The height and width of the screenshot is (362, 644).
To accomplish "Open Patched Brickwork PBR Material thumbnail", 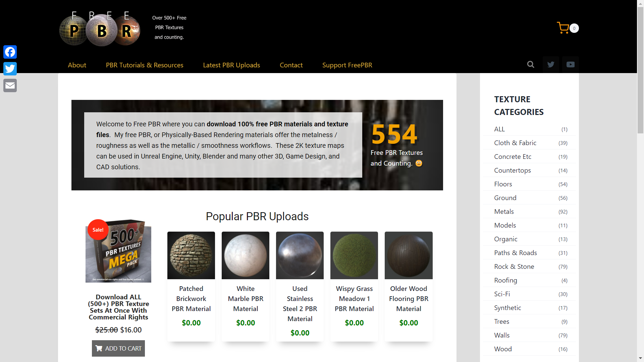I will 191,255.
